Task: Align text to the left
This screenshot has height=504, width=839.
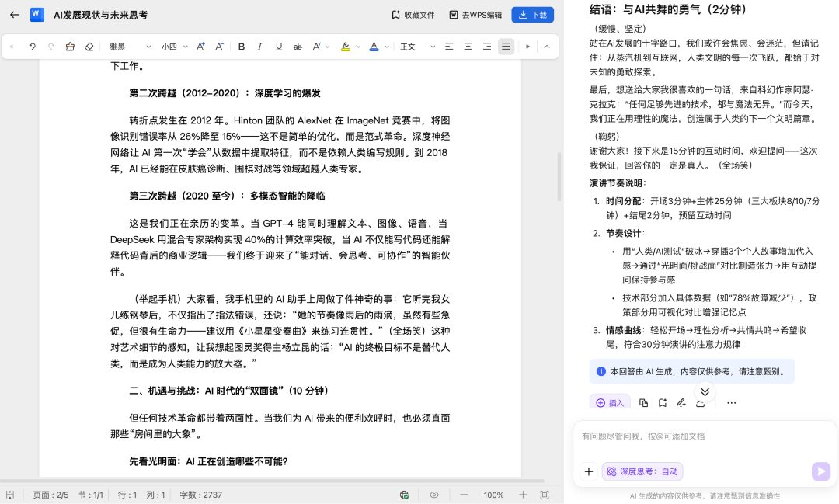Action: pos(449,47)
